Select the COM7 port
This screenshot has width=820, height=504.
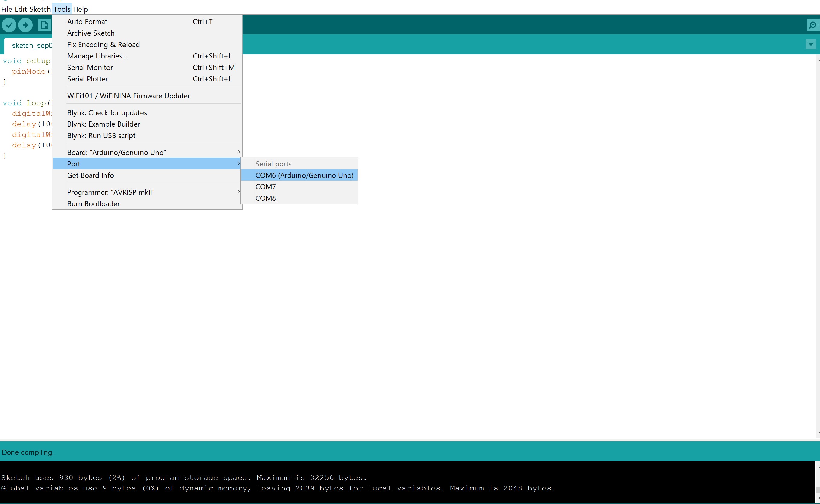tap(299, 187)
